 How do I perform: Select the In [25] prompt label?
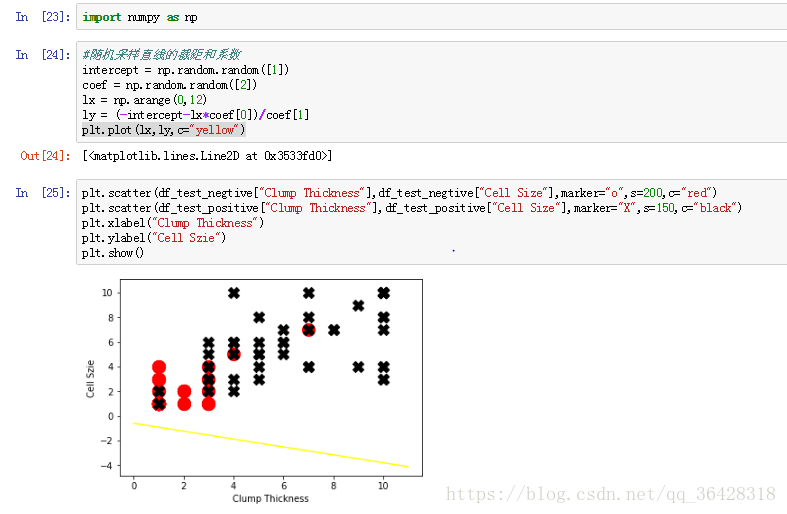(43, 193)
